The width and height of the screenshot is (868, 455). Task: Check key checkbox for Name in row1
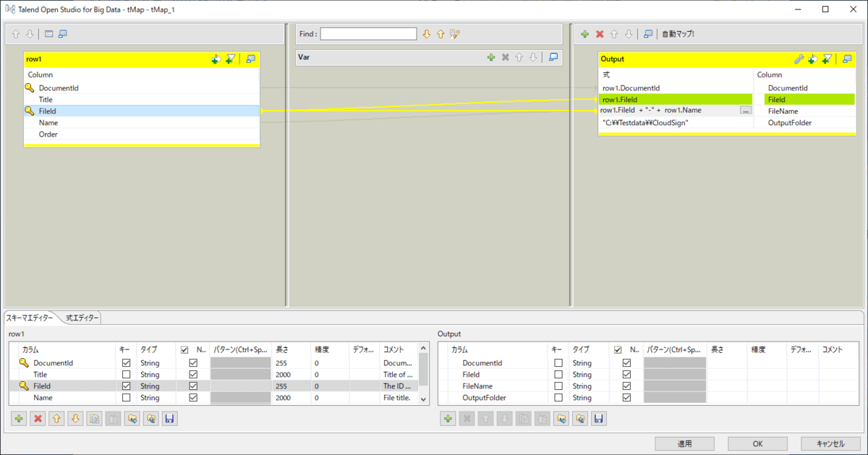[x=127, y=397]
